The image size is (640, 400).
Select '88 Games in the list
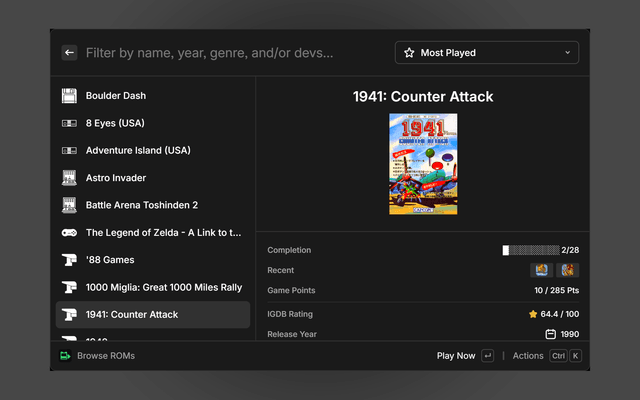click(153, 260)
